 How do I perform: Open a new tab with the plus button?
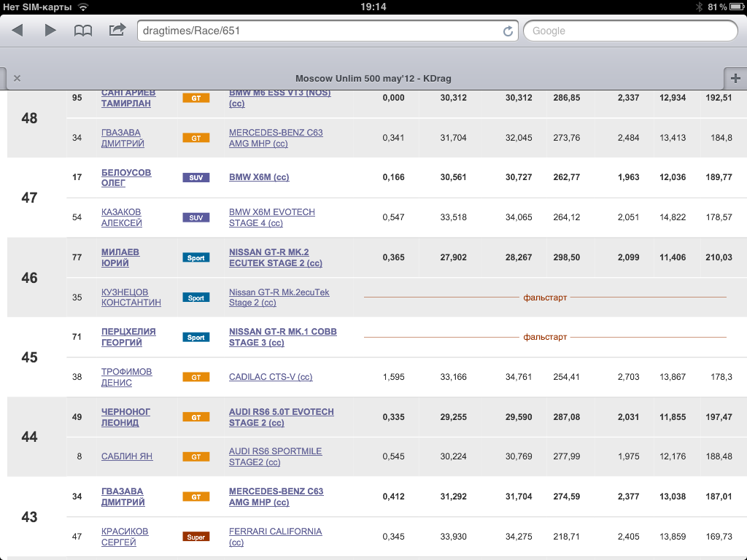coord(735,78)
